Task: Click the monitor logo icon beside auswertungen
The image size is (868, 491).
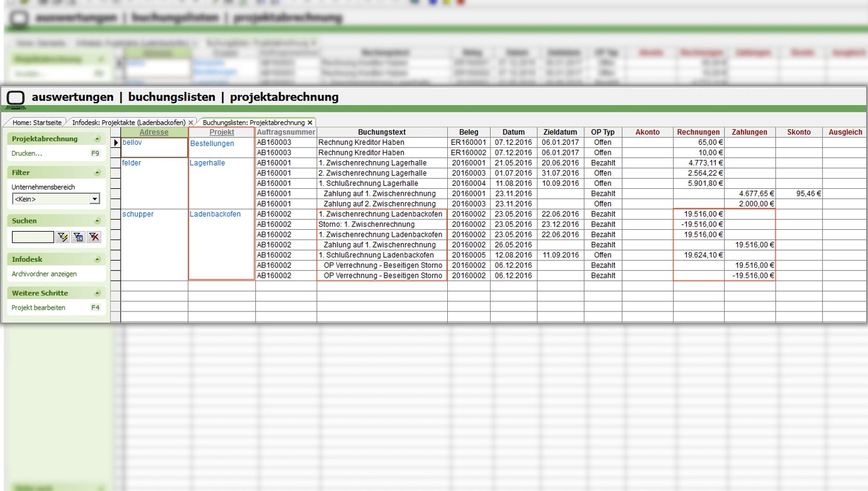Action: 16,98
